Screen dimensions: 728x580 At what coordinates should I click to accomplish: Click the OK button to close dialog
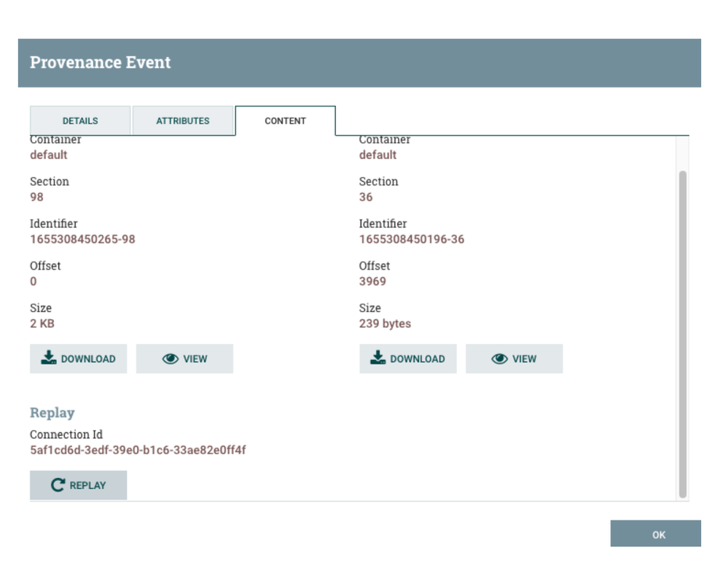click(655, 533)
